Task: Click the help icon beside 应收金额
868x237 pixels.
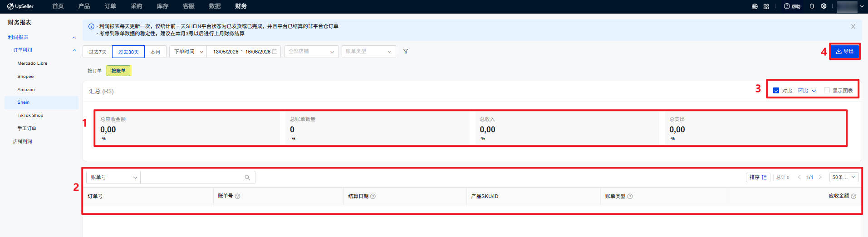Action: pyautogui.click(x=853, y=196)
